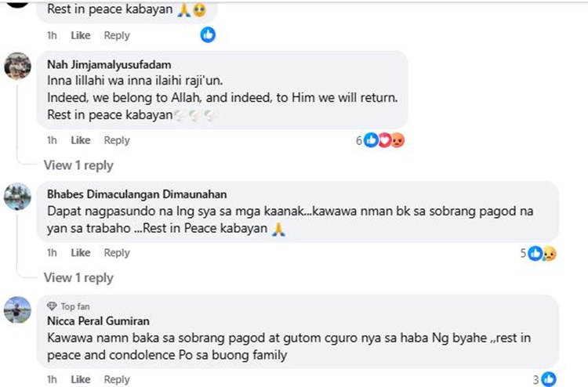
Task: Reply to Bhabes Dimaculangan's comment
Action: point(117,253)
